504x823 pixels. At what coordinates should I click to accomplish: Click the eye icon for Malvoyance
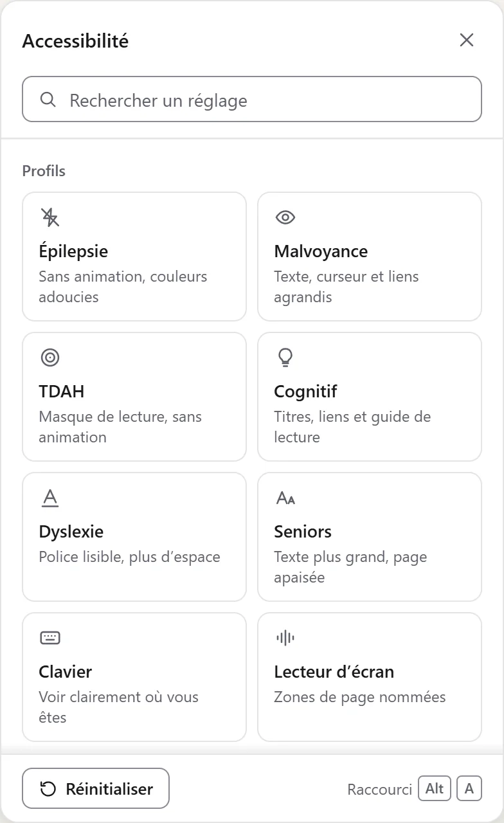tap(285, 217)
